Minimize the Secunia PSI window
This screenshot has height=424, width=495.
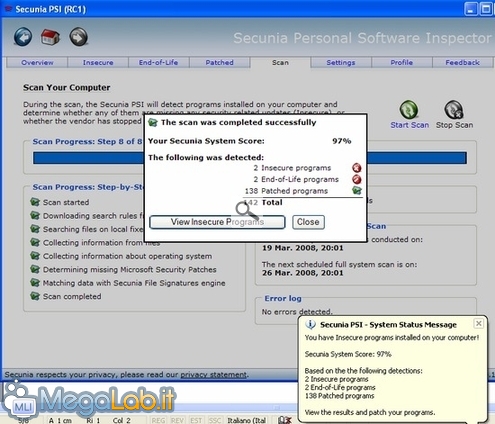pyautogui.click(x=470, y=9)
